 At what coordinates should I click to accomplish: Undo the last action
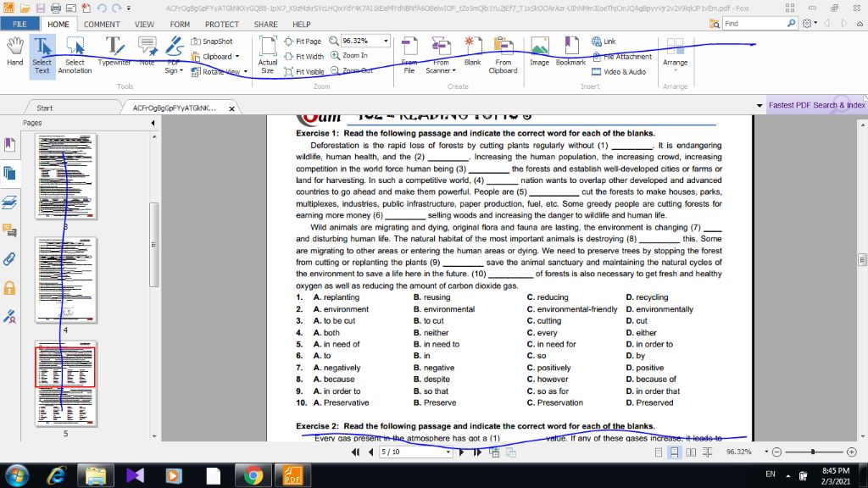[102, 8]
